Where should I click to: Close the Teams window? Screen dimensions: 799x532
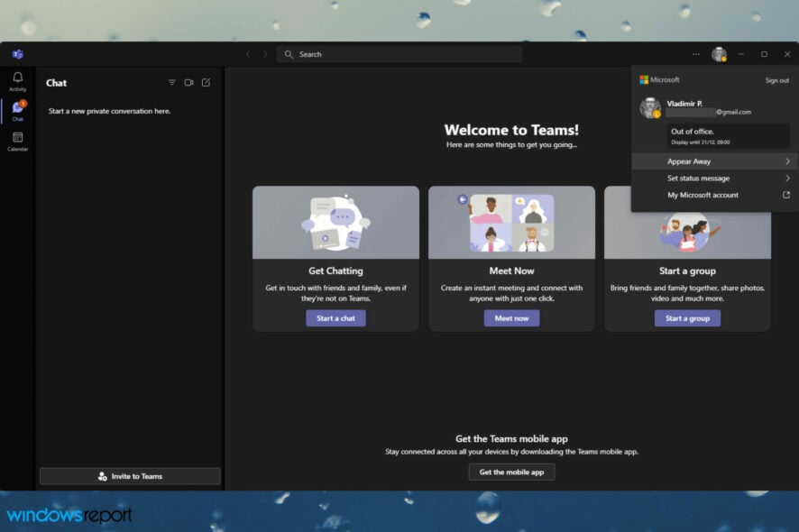(x=786, y=54)
